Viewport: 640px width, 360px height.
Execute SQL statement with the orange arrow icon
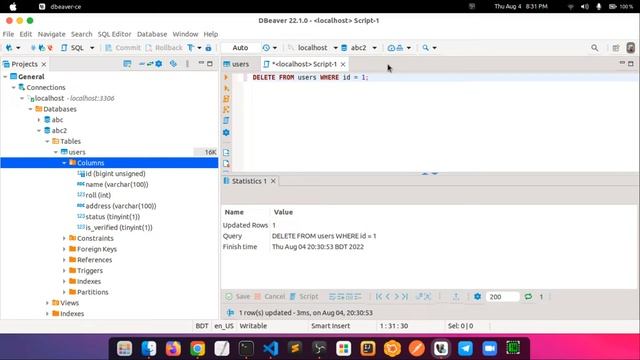(226, 77)
